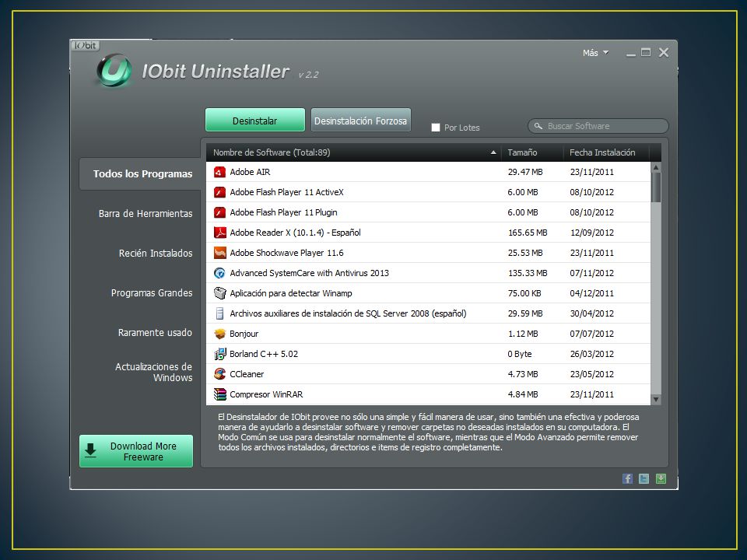The width and height of the screenshot is (747, 560).
Task: Click the Adobe Shockwave Player 11.6 icon
Action: point(219,253)
